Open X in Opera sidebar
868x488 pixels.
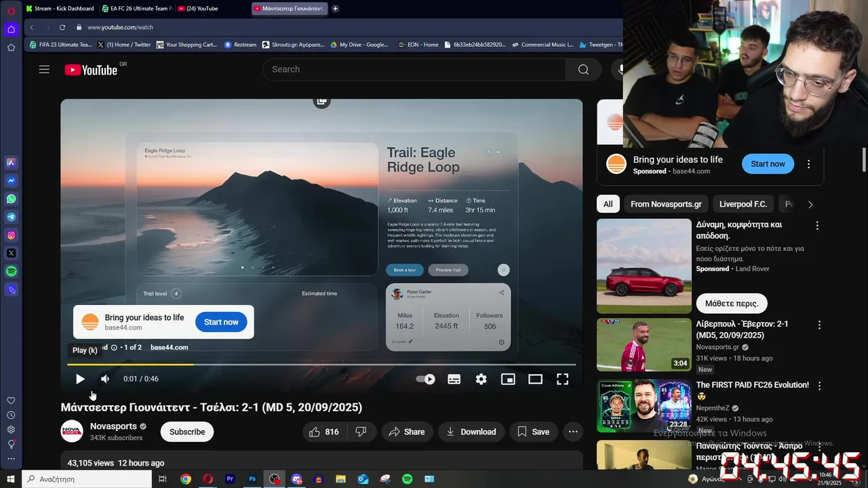point(11,253)
